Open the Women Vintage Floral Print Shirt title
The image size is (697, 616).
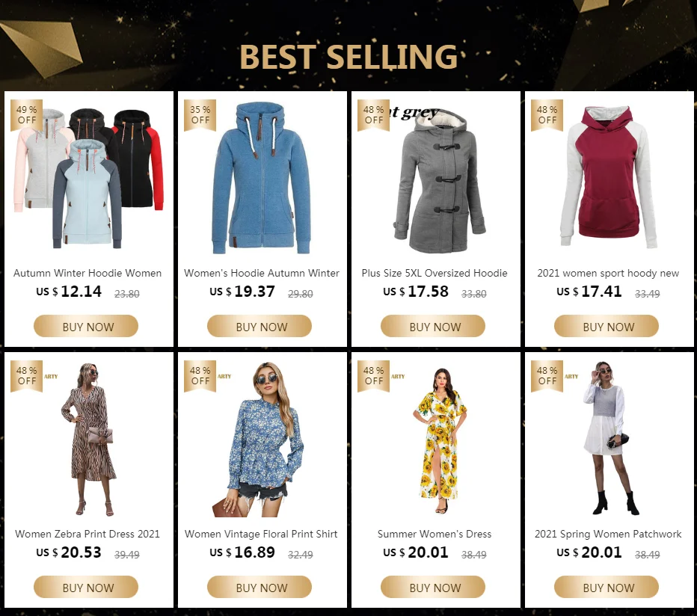(x=262, y=534)
